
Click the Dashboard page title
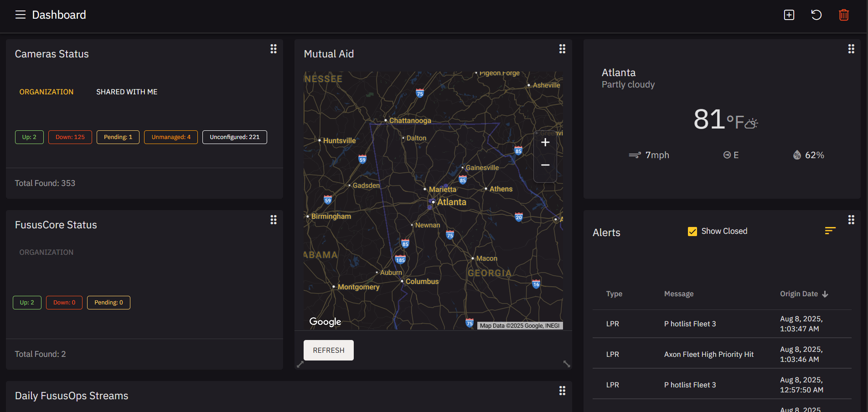(x=59, y=15)
